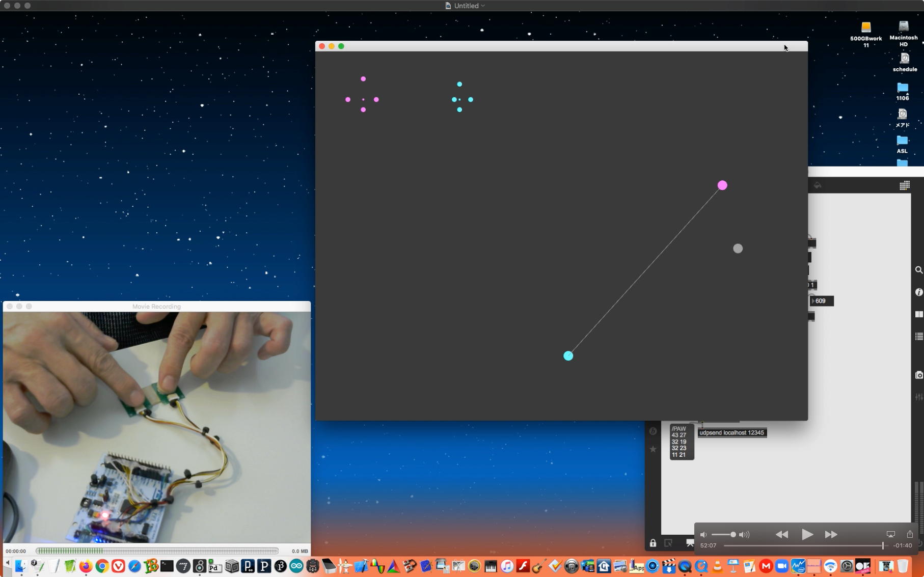Open the Untitled title dropdown chevron
This screenshot has height=577, width=924.
tap(483, 6)
